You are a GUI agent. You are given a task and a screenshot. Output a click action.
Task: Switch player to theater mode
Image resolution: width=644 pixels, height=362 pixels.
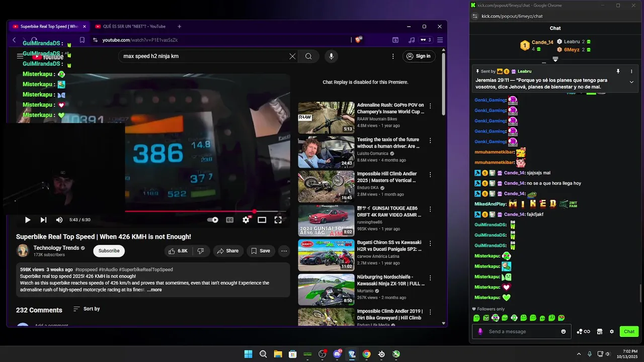point(262,220)
